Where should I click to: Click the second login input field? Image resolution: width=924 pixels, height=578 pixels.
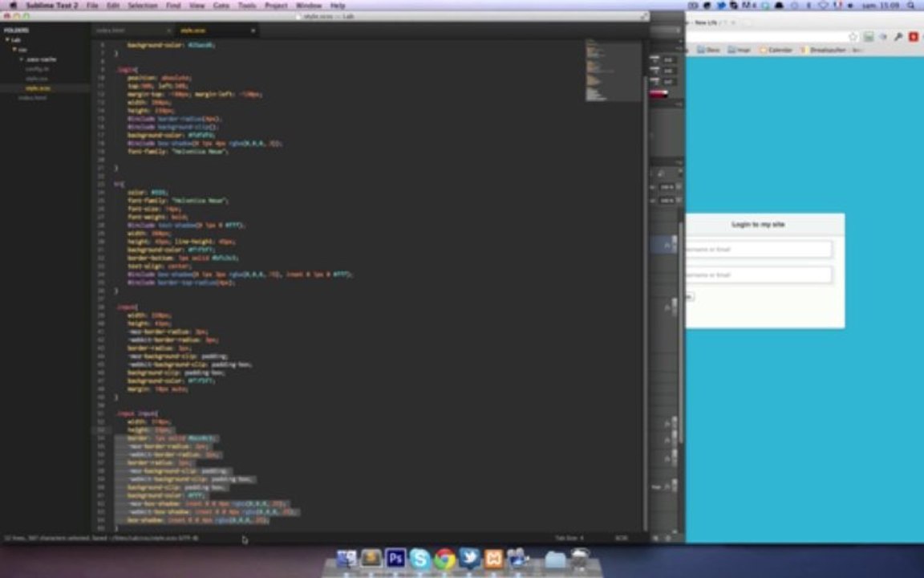coord(759,275)
